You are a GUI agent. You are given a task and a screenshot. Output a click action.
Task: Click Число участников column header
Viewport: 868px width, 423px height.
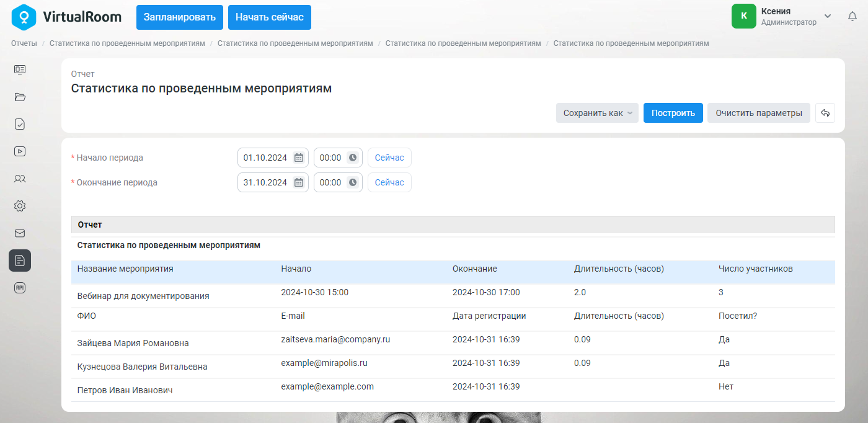pyautogui.click(x=756, y=269)
